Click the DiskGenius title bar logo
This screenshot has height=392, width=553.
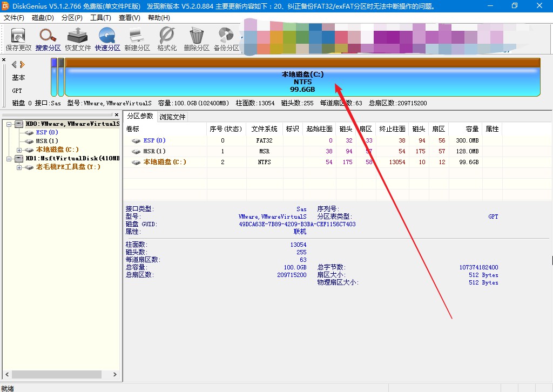(5, 6)
